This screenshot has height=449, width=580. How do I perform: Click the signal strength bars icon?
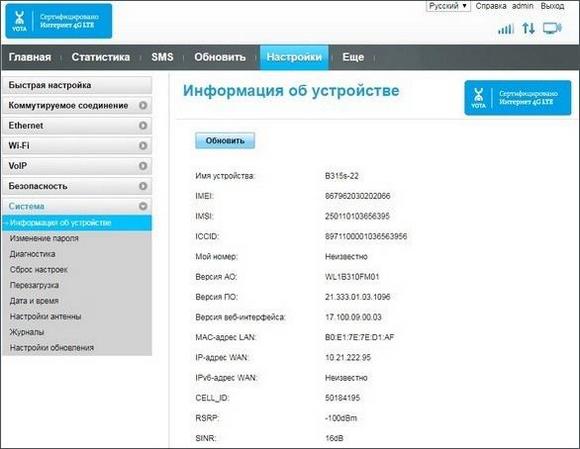tap(506, 28)
